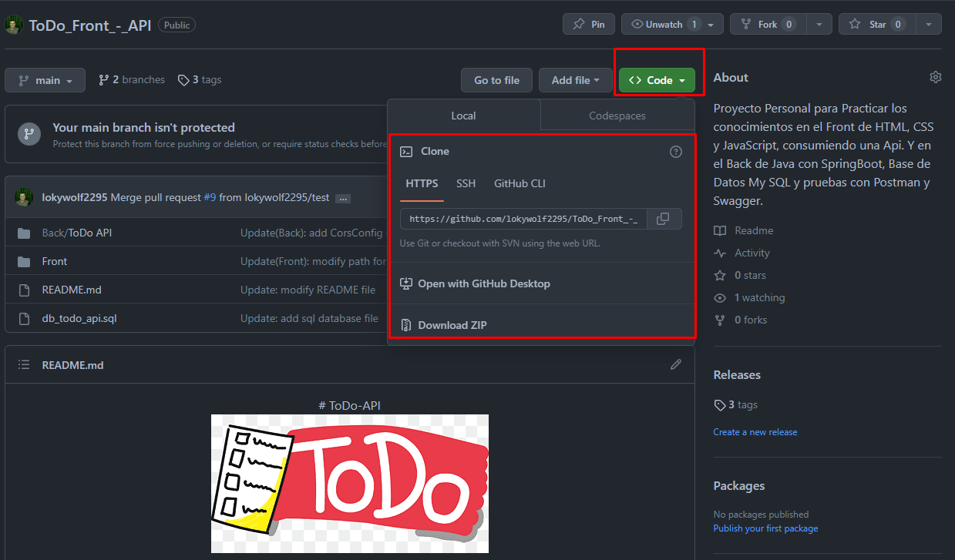Click Go to file button
Screen dimensions: 955x560
coord(496,80)
